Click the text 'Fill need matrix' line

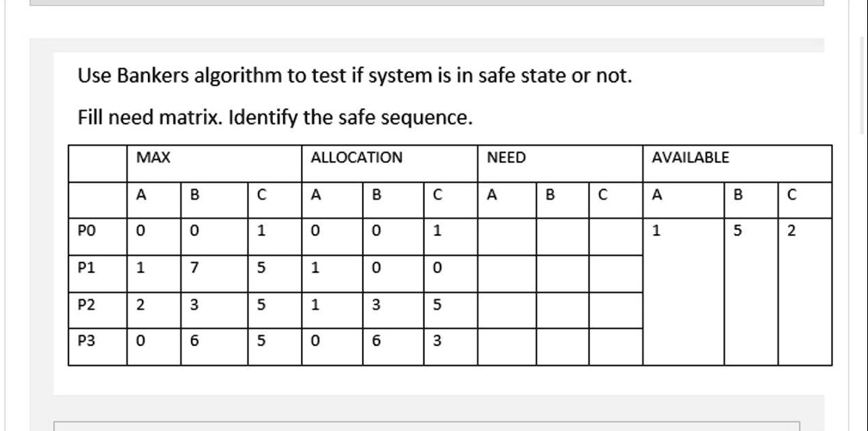coord(275,117)
